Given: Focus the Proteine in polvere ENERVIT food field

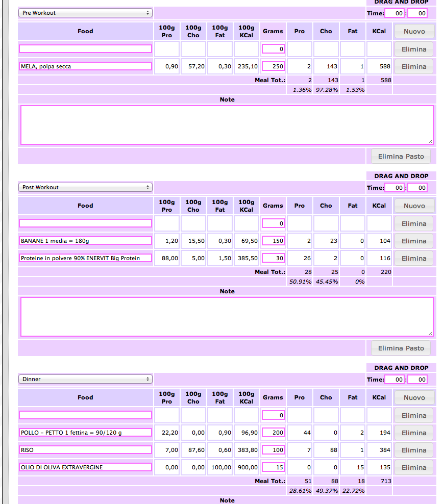Looking at the screenshot, I should point(85,258).
